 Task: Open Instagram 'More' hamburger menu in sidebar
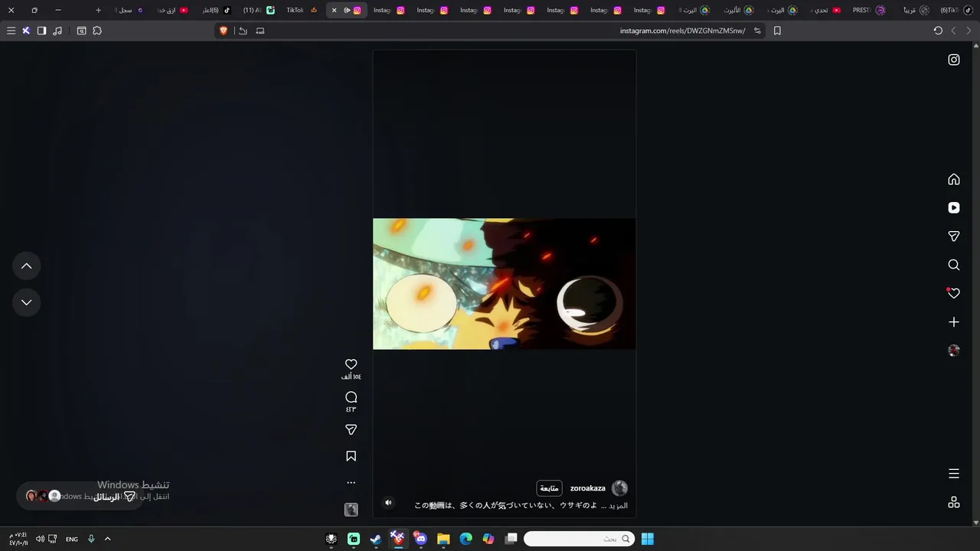[x=954, y=474]
